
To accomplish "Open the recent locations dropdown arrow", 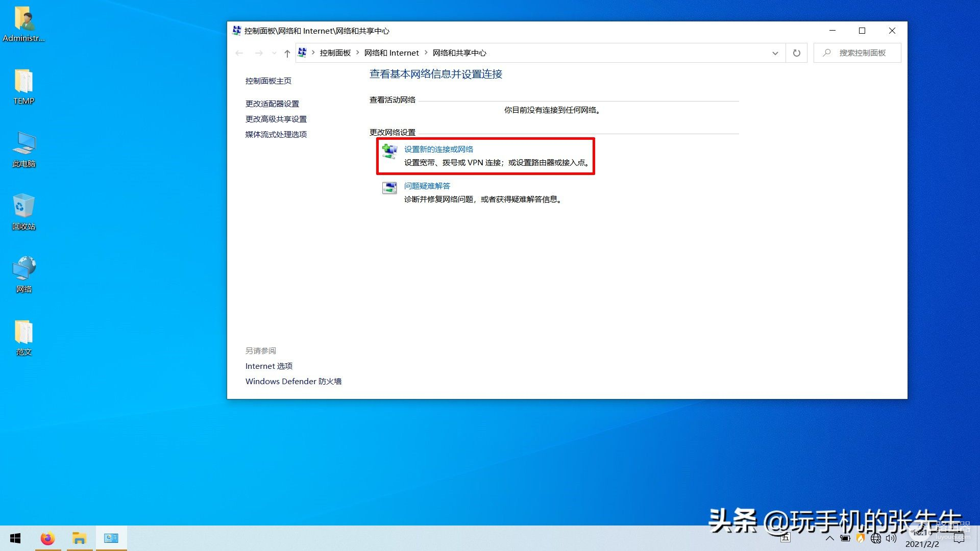I will coord(274,53).
